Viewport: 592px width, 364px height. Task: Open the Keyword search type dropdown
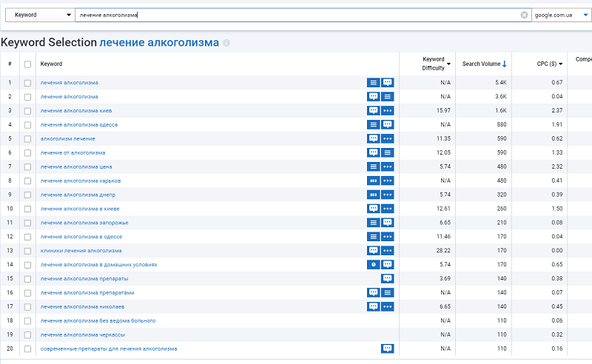pyautogui.click(x=42, y=15)
